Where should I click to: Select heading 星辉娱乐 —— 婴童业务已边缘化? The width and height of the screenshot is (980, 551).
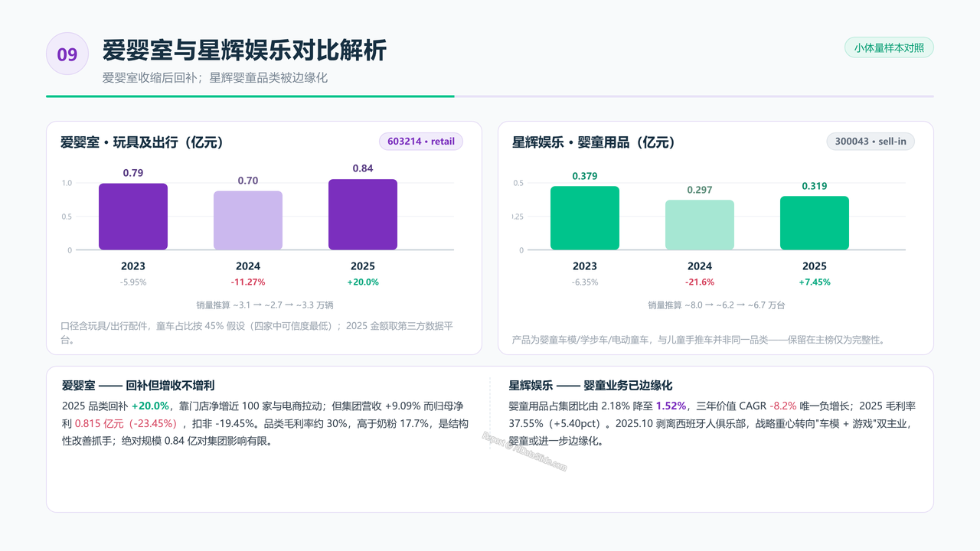(590, 386)
